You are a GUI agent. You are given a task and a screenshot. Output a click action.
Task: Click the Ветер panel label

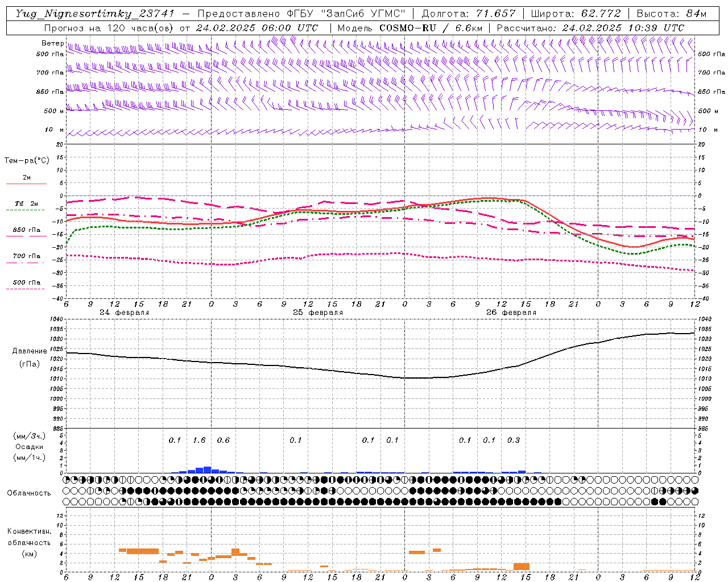pos(52,43)
